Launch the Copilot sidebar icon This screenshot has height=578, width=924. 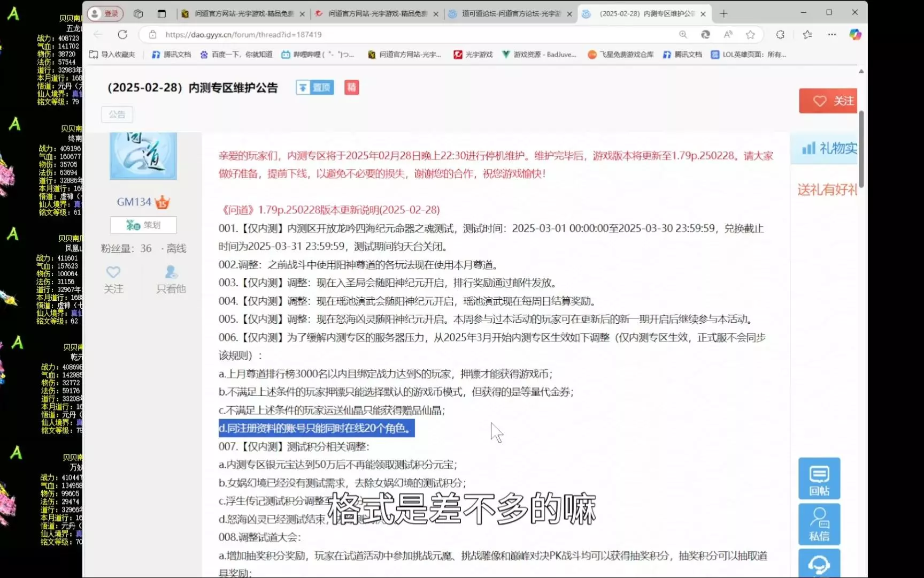pos(855,34)
